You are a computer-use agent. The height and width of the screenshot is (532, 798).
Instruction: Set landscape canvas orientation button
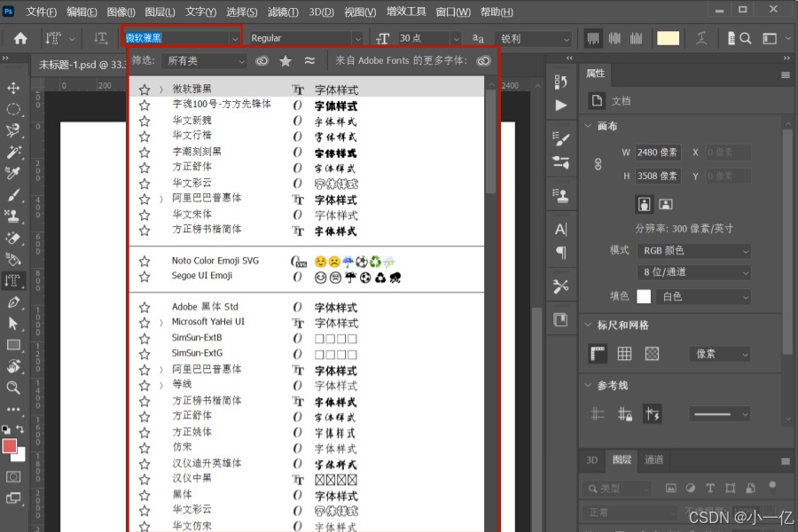(666, 205)
